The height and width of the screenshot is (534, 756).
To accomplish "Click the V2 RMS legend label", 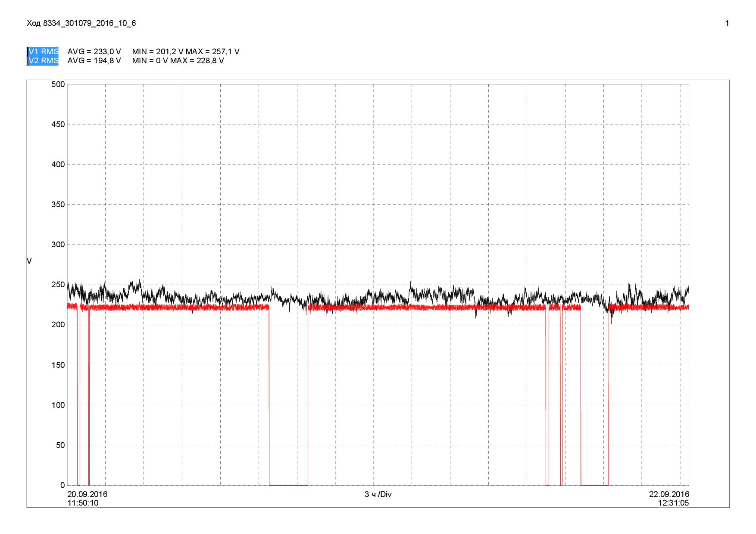I will (44, 61).
